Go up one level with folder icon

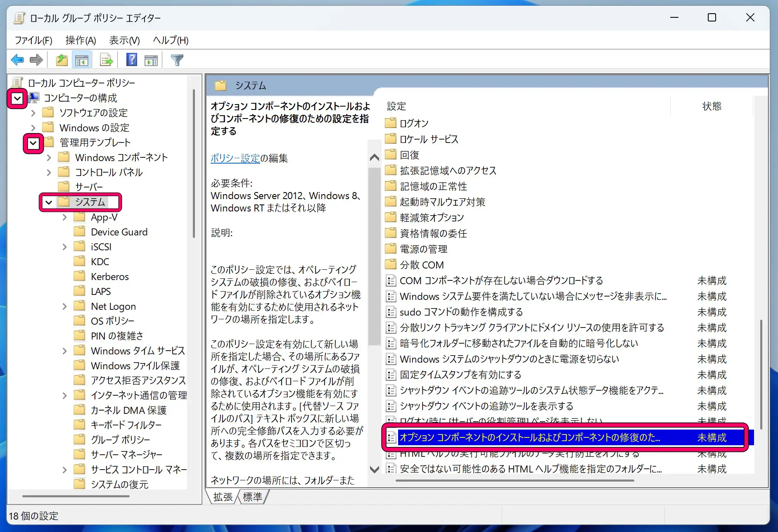point(62,60)
